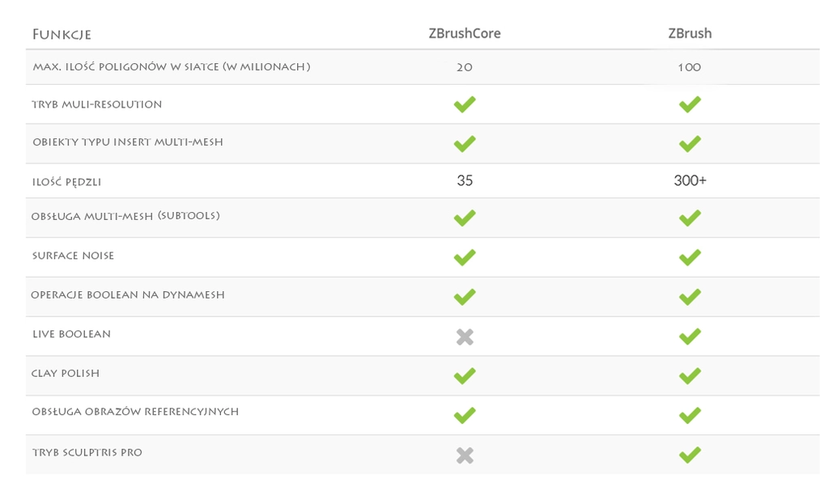Click the value 35 for brush count
The height and width of the screenshot is (504, 820).
click(465, 180)
